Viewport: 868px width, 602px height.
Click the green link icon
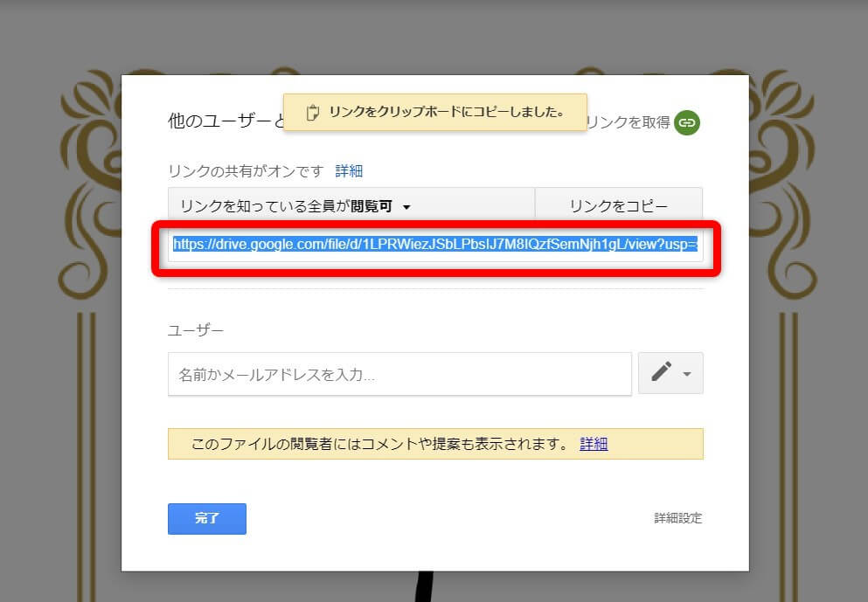(x=687, y=121)
